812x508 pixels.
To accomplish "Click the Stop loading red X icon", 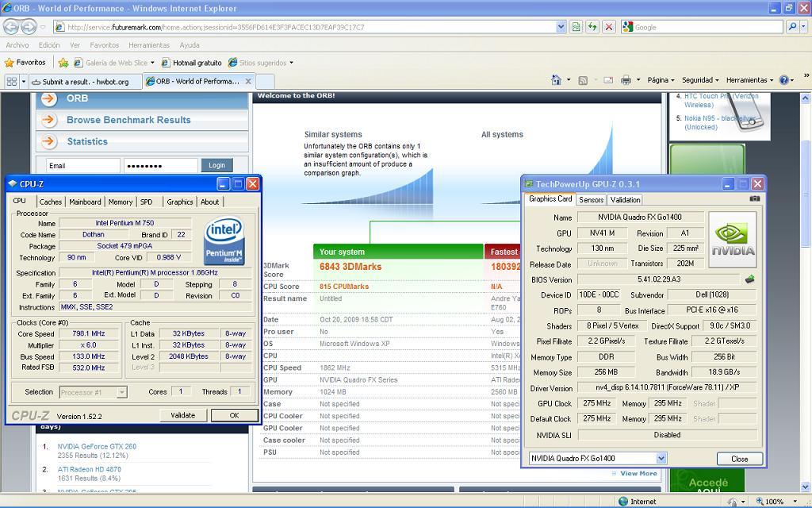I will (x=609, y=27).
